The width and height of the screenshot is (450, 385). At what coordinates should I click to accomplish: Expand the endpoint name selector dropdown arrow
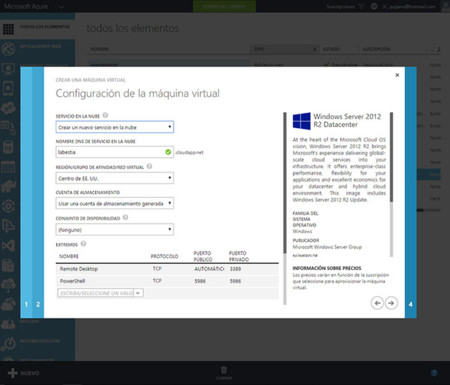click(138, 293)
